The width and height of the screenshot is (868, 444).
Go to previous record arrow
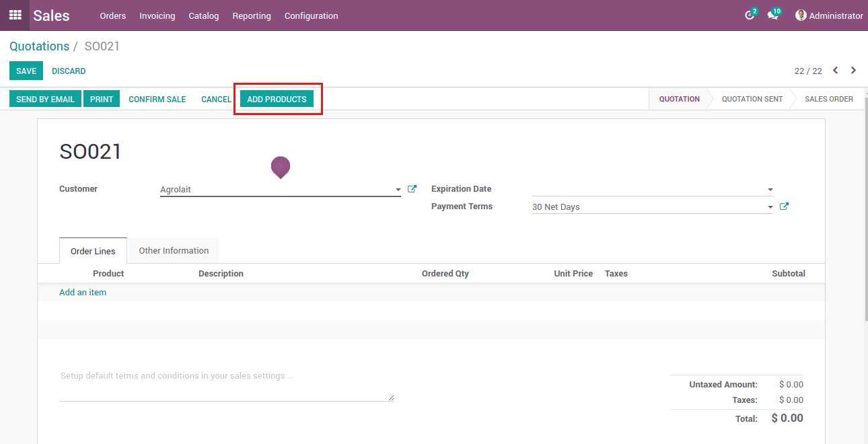tap(836, 71)
